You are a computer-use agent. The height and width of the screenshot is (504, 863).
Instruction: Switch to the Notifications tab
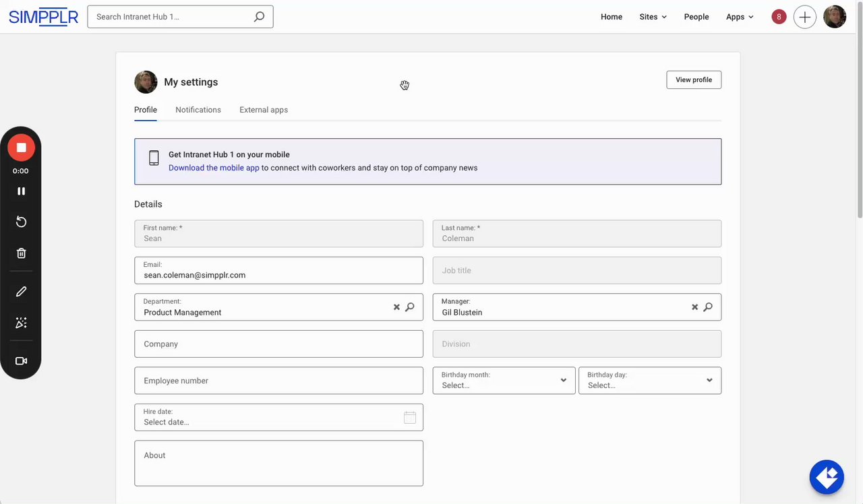pyautogui.click(x=198, y=110)
